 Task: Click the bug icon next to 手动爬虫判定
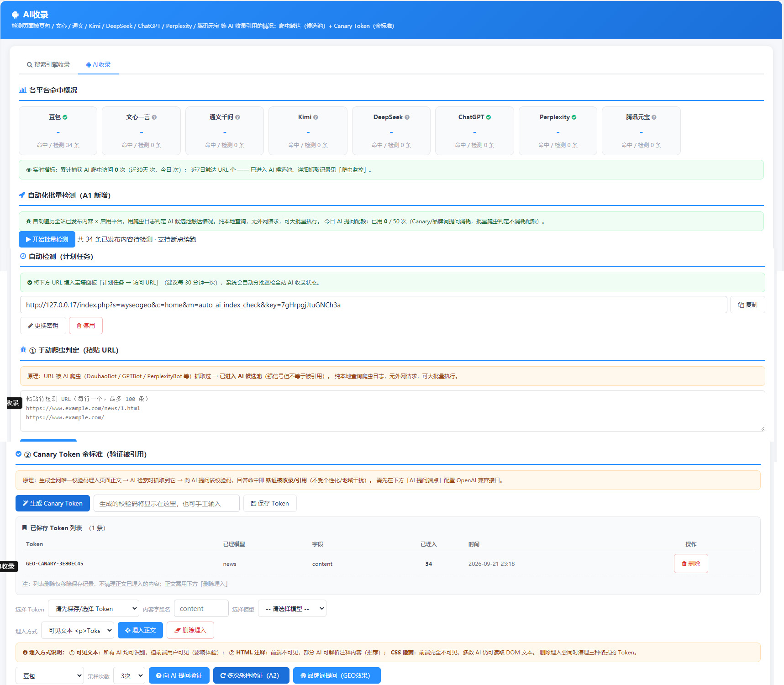point(23,350)
